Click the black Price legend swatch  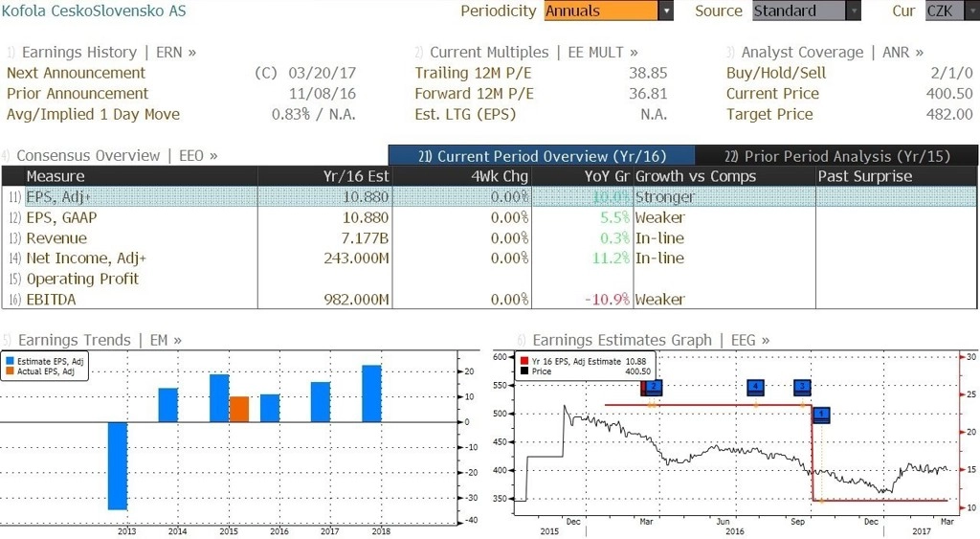coord(524,371)
